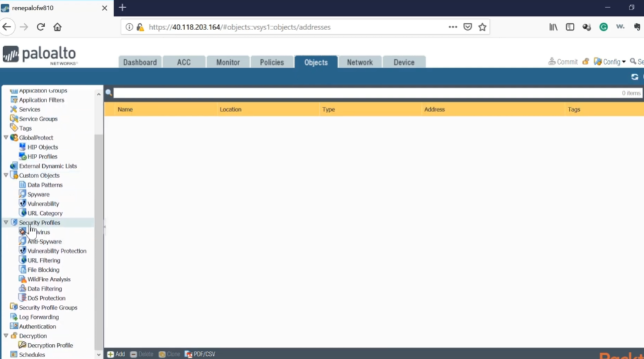Open the Firefox library icon

coord(553,27)
